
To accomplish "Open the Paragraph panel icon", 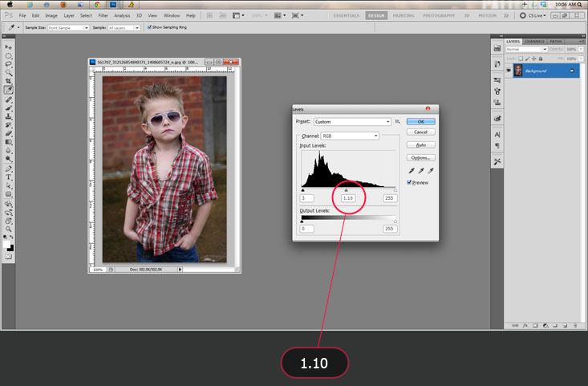I will coord(497,145).
